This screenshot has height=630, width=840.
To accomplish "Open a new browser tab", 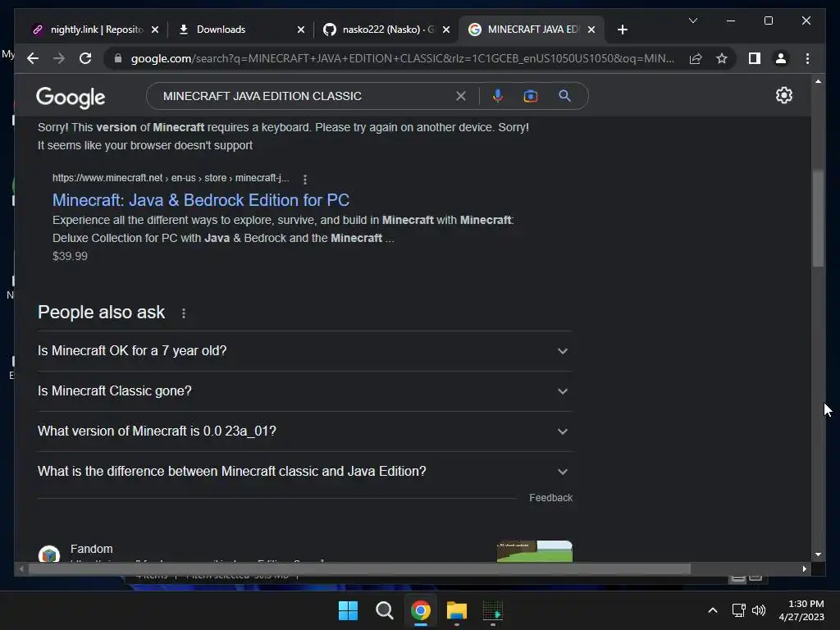I will pos(622,30).
